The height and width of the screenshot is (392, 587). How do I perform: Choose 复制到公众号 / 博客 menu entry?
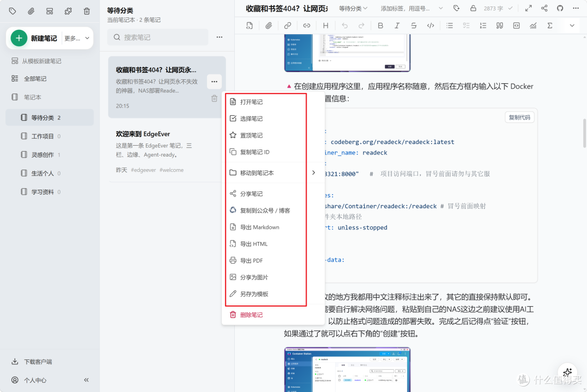point(273,210)
